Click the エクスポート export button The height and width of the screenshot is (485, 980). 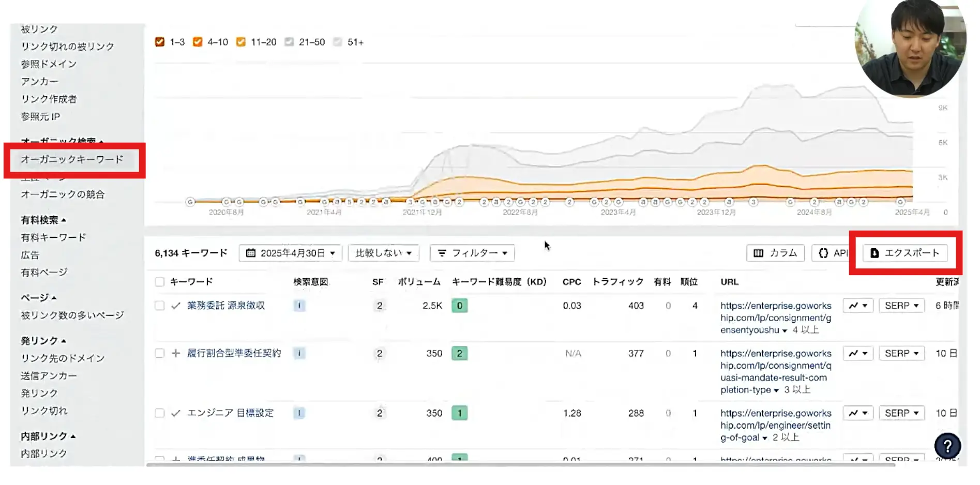pyautogui.click(x=904, y=253)
